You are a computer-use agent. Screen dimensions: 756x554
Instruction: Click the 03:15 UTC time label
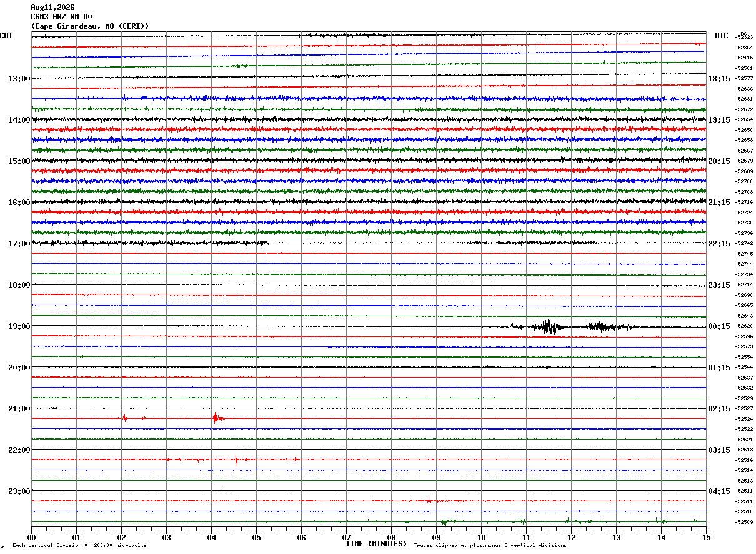pyautogui.click(x=719, y=450)
